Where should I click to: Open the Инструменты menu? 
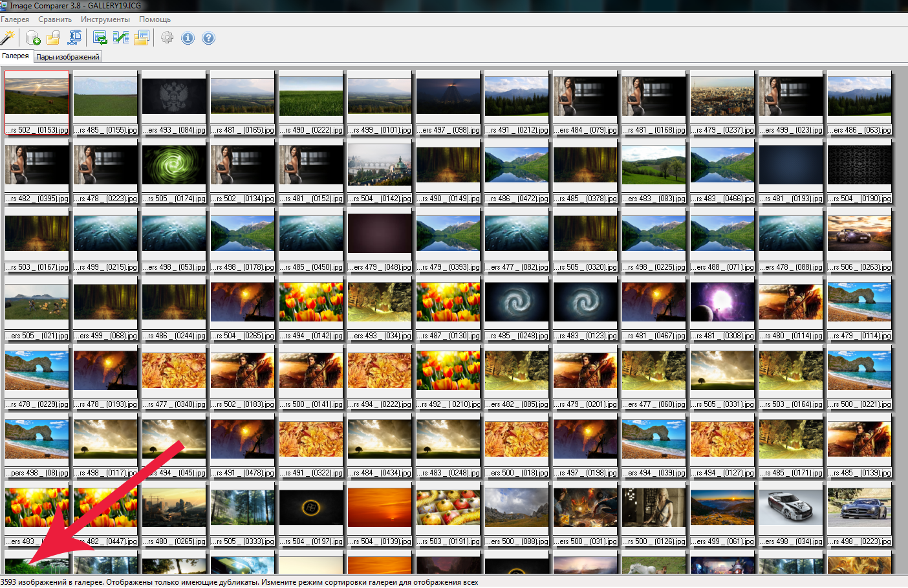(x=105, y=19)
